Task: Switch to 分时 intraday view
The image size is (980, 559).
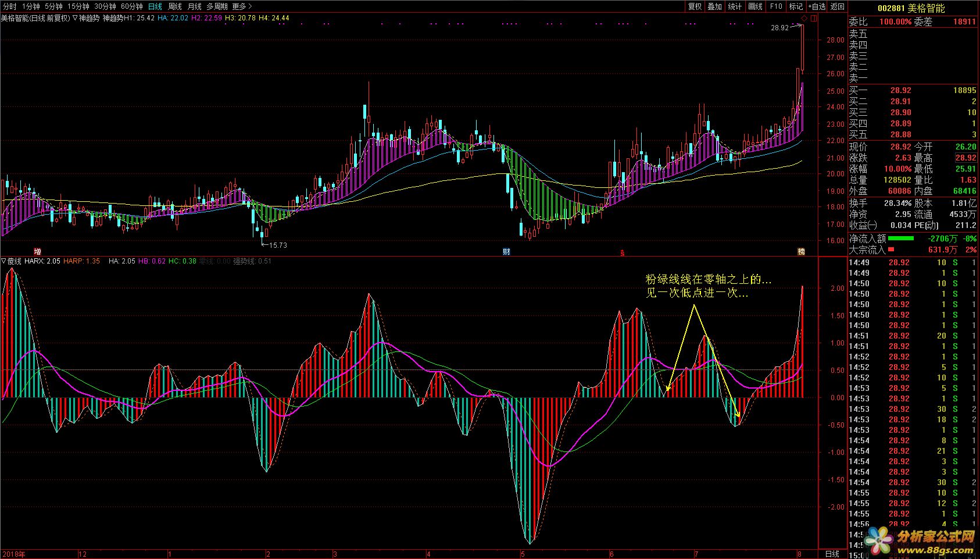Action: click(x=9, y=6)
